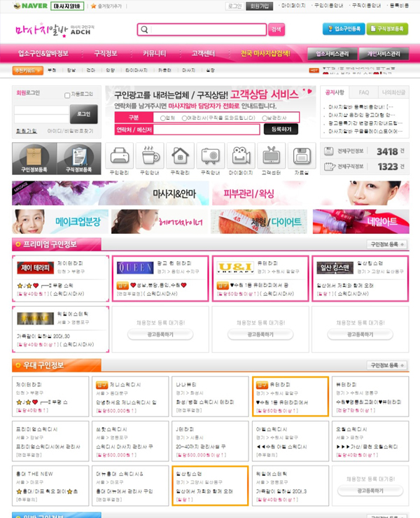Screen dimensions: 420x518
Task: Click the house icon for 구직관리
Action: click(x=180, y=155)
